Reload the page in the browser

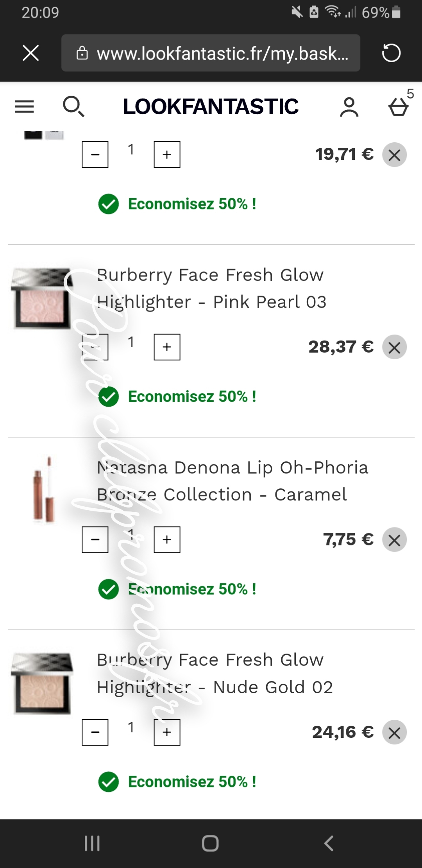(391, 53)
